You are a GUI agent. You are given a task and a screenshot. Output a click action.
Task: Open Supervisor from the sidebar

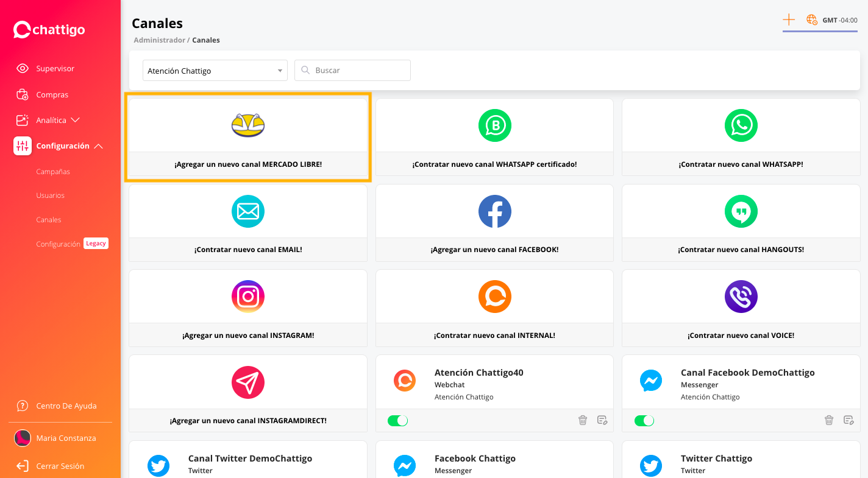(55, 69)
